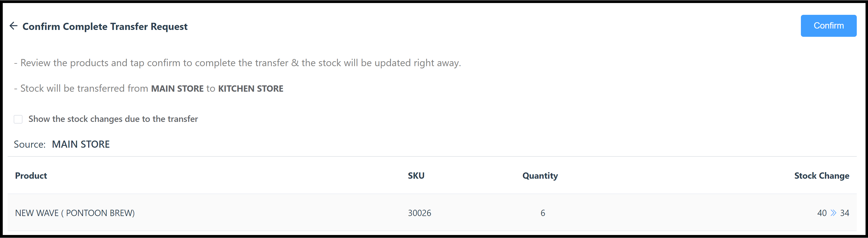Click the back arrow icon
868x238 pixels.
[13, 26]
